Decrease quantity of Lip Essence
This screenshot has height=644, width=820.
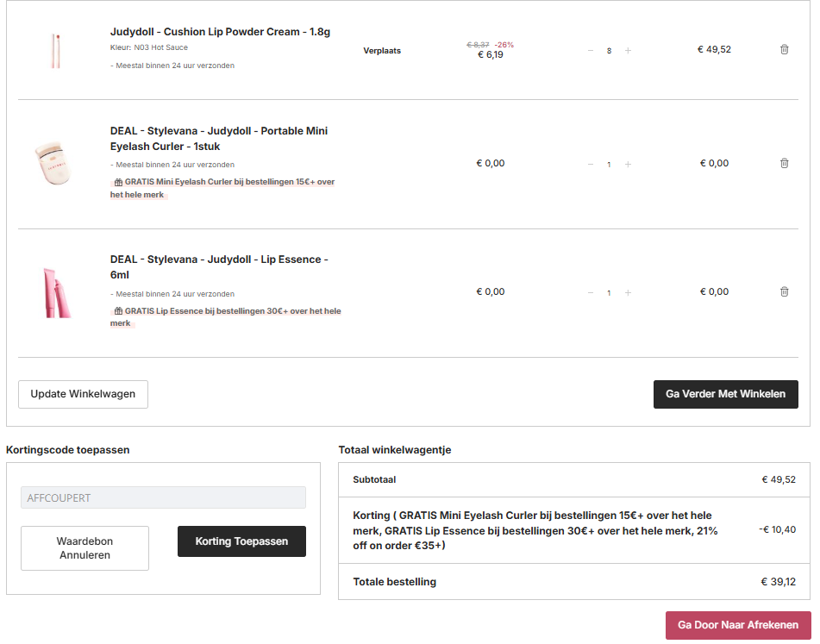point(591,292)
